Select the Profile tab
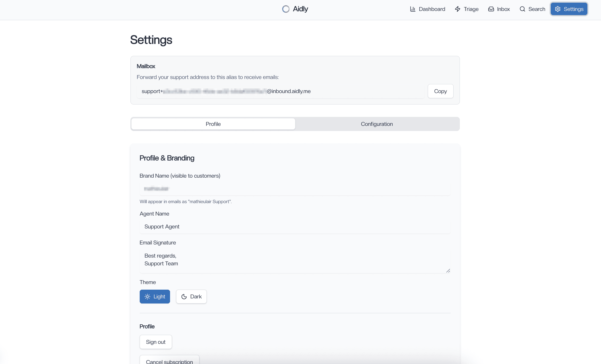Image resolution: width=601 pixels, height=364 pixels. point(213,124)
